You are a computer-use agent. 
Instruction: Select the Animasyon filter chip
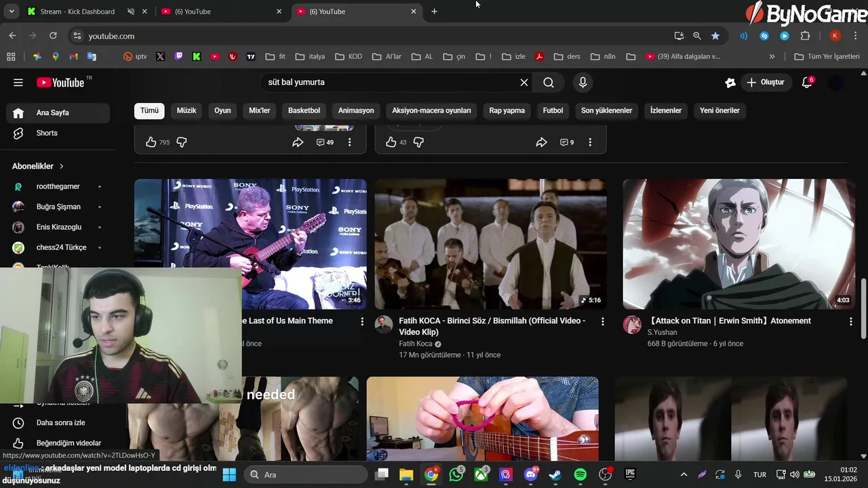coord(356,110)
